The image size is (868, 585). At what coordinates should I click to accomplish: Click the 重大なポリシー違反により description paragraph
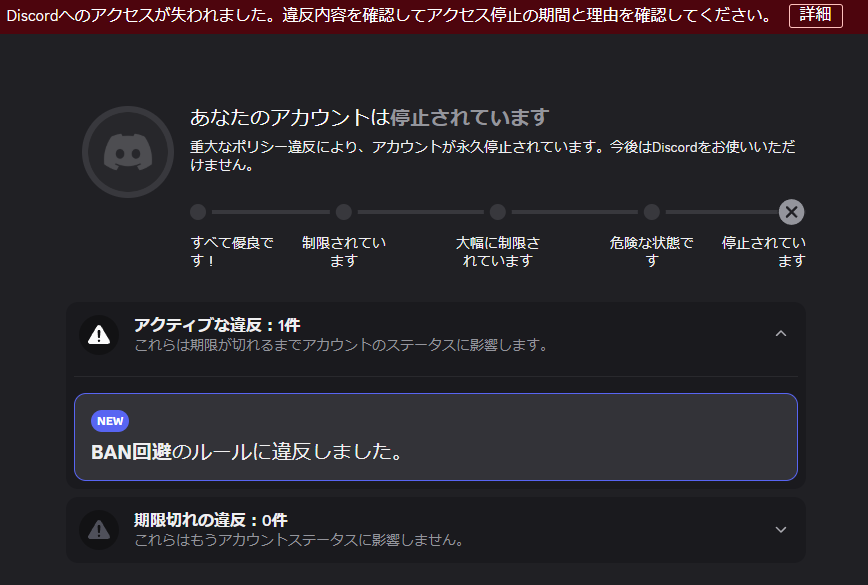coord(493,156)
